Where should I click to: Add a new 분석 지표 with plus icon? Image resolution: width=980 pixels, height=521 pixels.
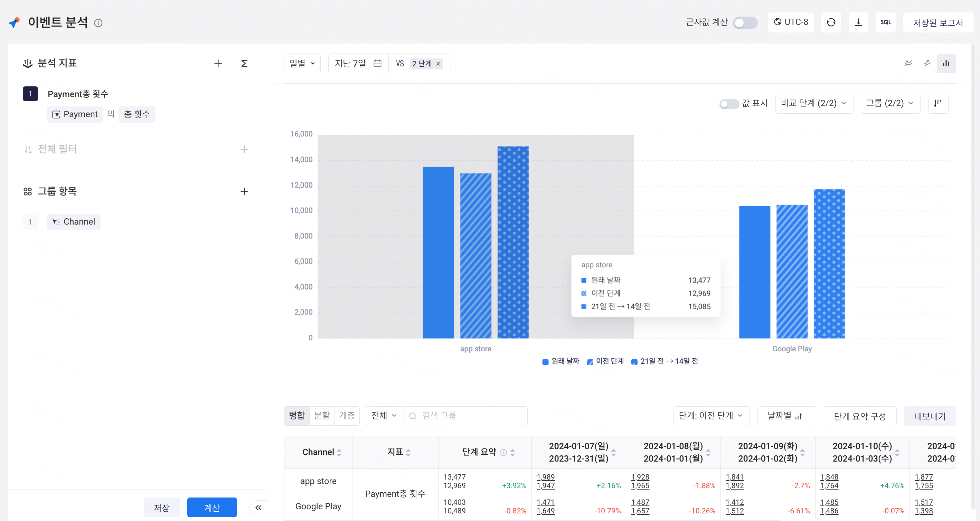[x=218, y=63]
